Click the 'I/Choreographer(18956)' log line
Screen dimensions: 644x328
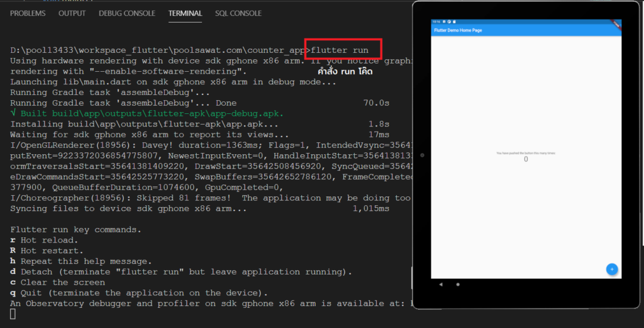210,198
